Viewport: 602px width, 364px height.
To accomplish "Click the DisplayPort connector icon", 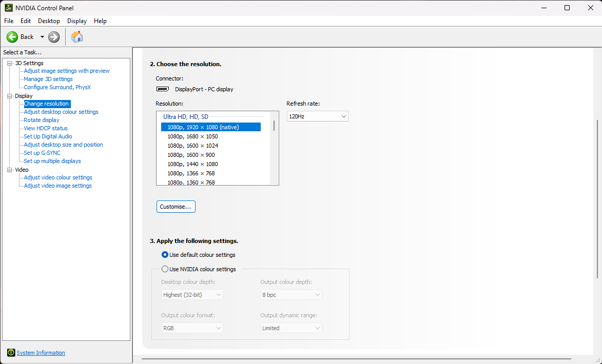I will (163, 89).
